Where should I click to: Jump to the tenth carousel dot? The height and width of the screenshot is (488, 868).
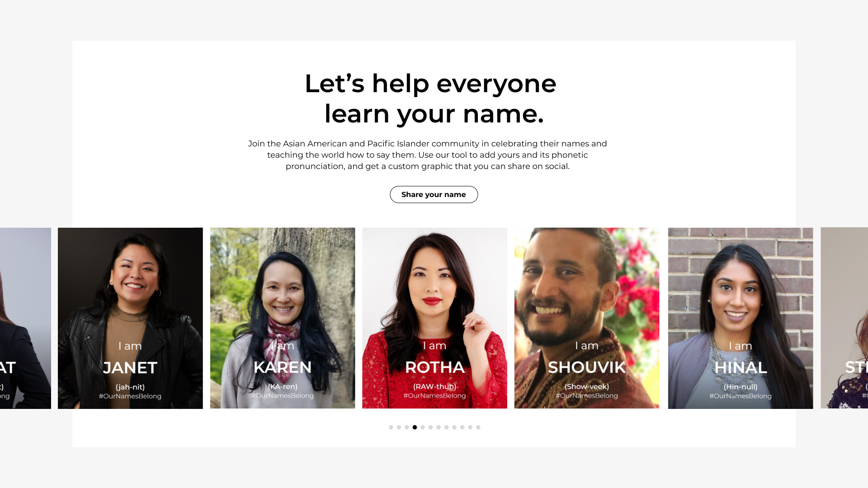[462, 427]
